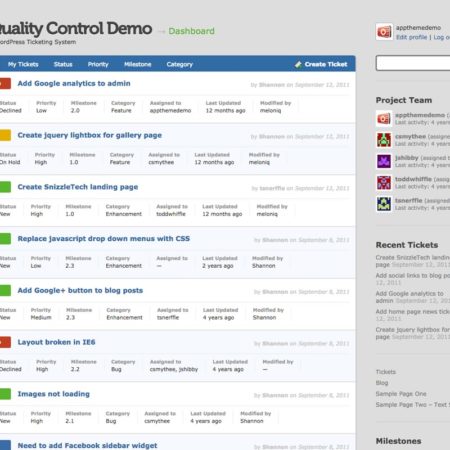Viewport: 450px width, 450px height.
Task: Click milestone 2.2 on Layout broken ticket
Action: 75,369
